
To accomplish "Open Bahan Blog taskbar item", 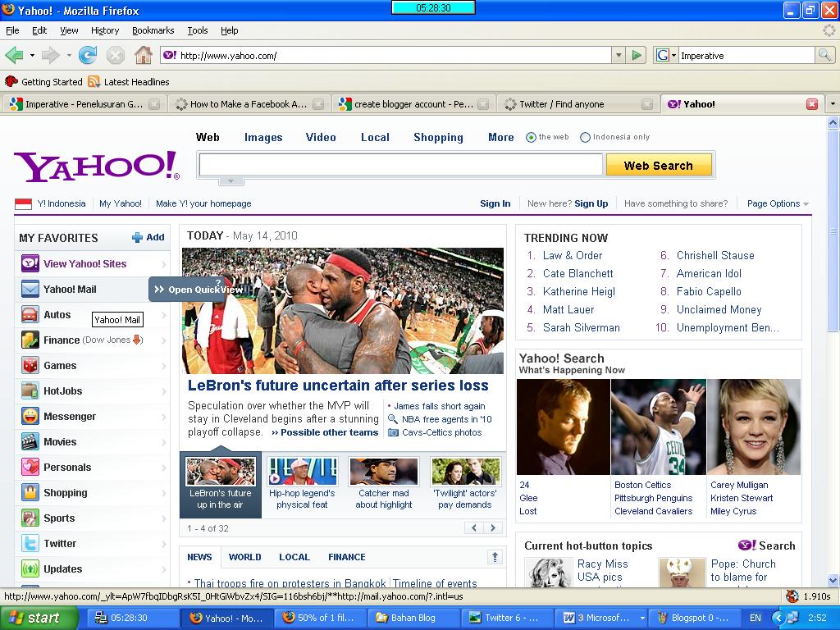I will click(x=413, y=618).
